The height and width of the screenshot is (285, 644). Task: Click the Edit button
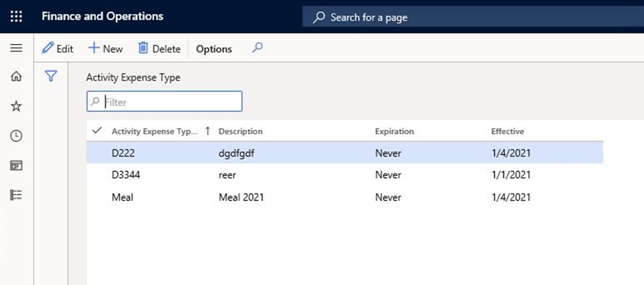57,49
